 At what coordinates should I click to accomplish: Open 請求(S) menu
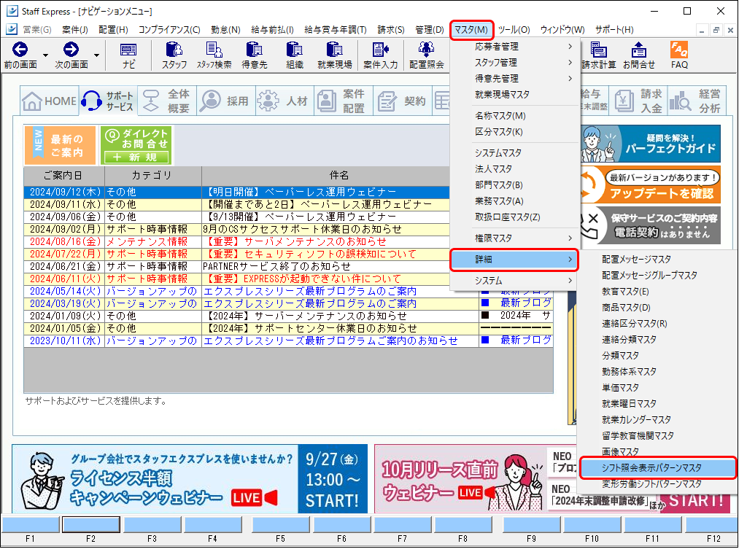[391, 29]
